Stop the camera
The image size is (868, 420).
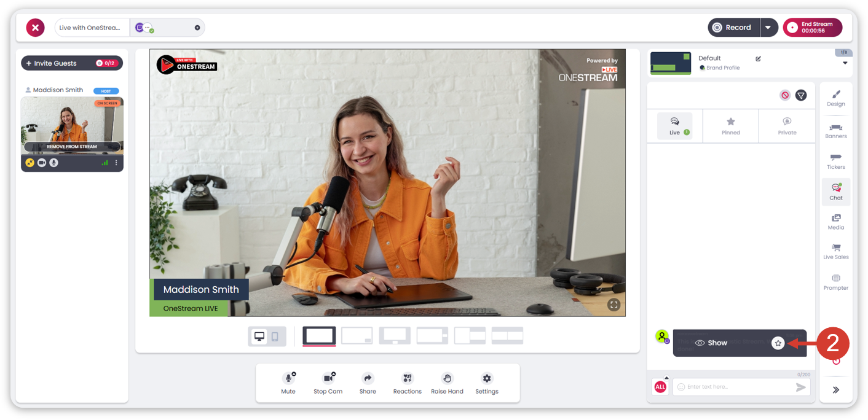click(x=328, y=383)
